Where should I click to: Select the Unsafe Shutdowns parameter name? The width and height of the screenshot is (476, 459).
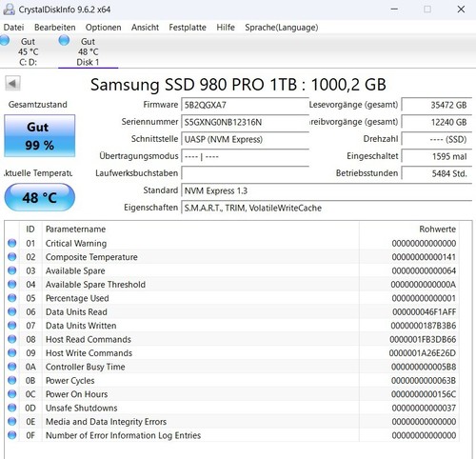[81, 408]
